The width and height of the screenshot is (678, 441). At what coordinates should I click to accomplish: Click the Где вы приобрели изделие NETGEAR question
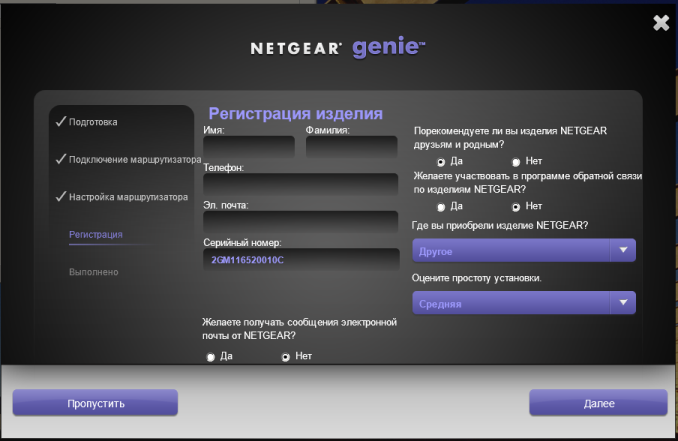[500, 225]
